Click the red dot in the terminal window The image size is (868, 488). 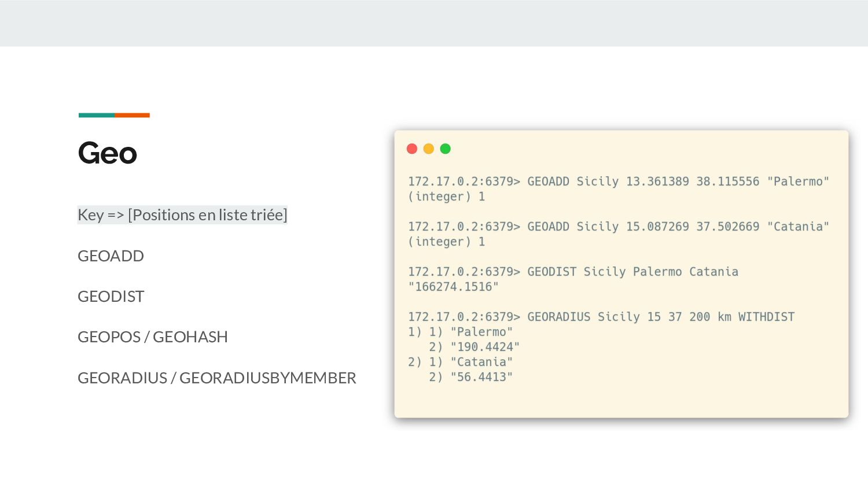[x=412, y=149]
